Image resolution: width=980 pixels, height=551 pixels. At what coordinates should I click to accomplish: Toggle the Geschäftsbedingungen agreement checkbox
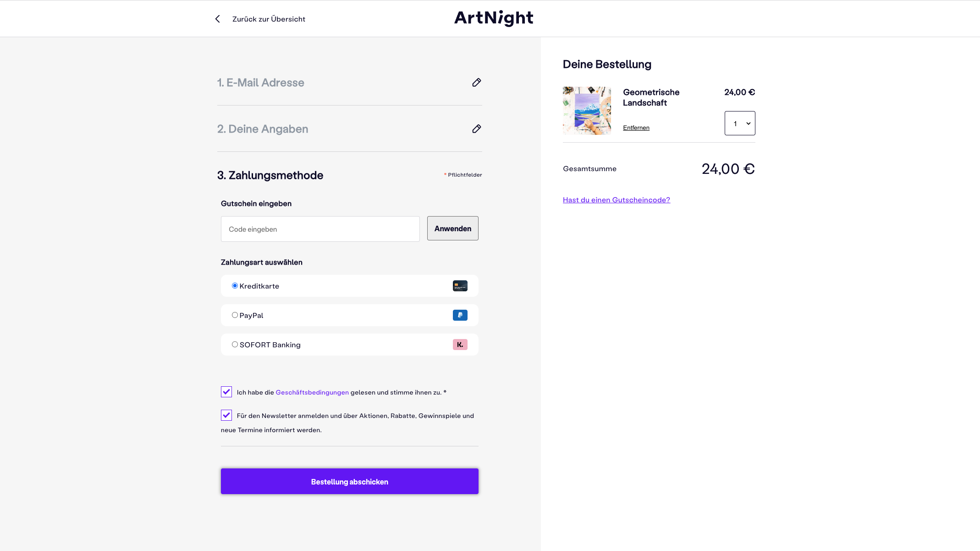coord(226,392)
